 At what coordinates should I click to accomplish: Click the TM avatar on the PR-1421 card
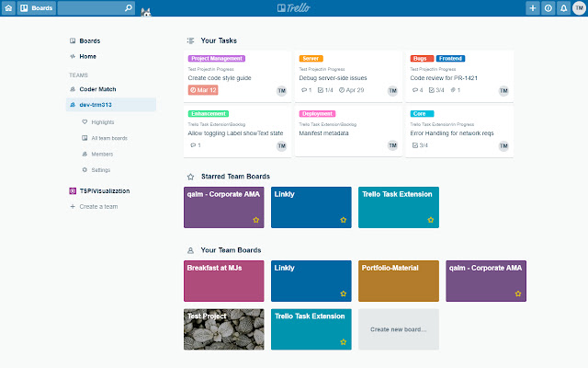pos(503,90)
